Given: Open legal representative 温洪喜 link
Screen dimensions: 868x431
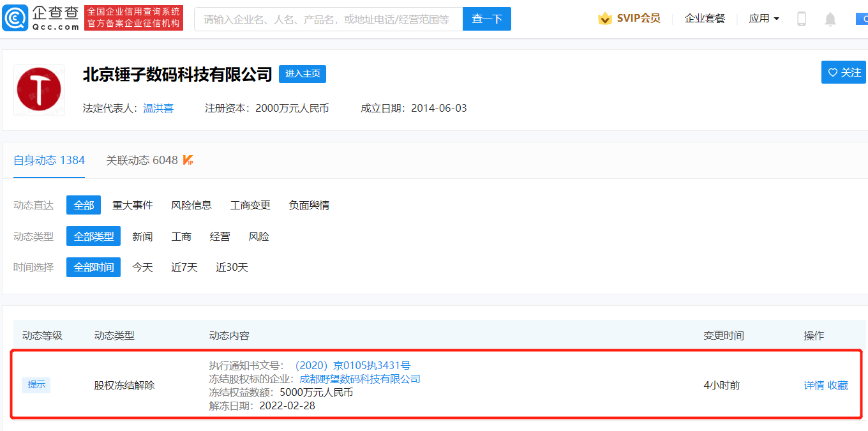Looking at the screenshot, I should pos(158,108).
